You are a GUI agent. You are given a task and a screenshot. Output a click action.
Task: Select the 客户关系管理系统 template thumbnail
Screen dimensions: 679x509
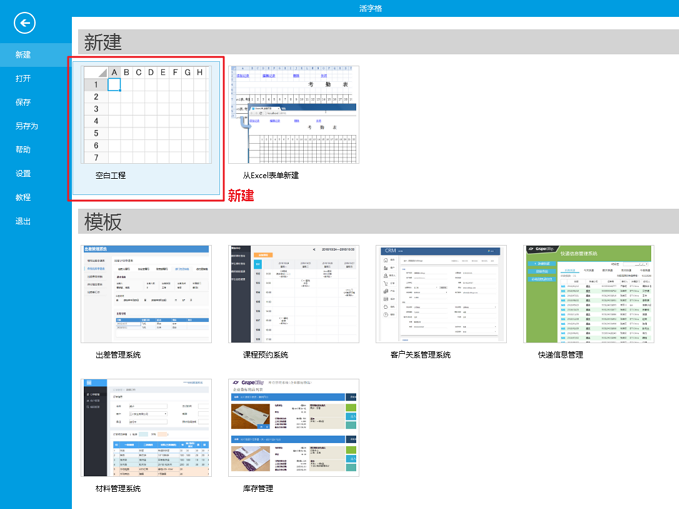[x=441, y=294]
